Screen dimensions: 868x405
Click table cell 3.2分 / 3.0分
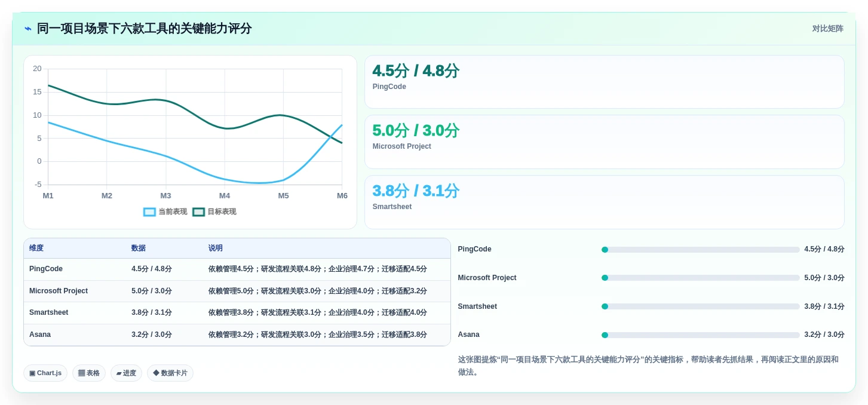(x=152, y=335)
